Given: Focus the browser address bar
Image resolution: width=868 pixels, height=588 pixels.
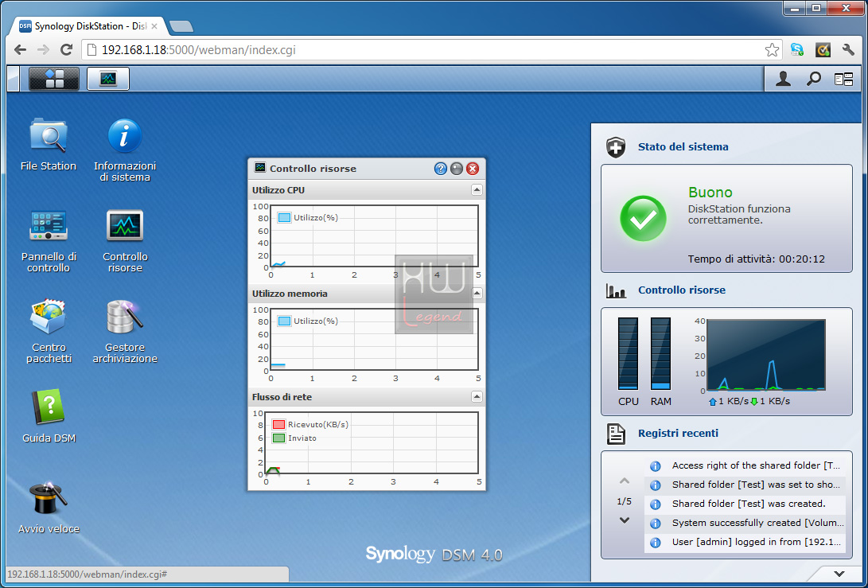Looking at the screenshot, I should click(x=432, y=50).
